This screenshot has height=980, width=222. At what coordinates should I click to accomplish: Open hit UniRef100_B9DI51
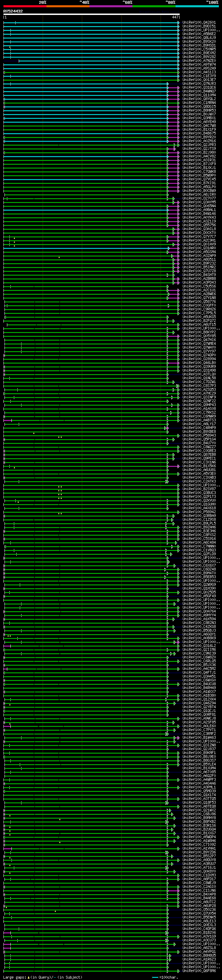pos(199,26)
